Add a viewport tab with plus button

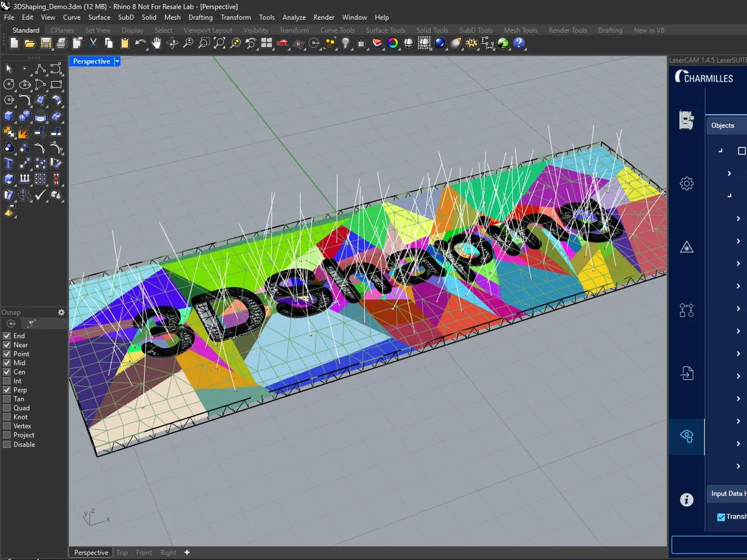tap(187, 553)
